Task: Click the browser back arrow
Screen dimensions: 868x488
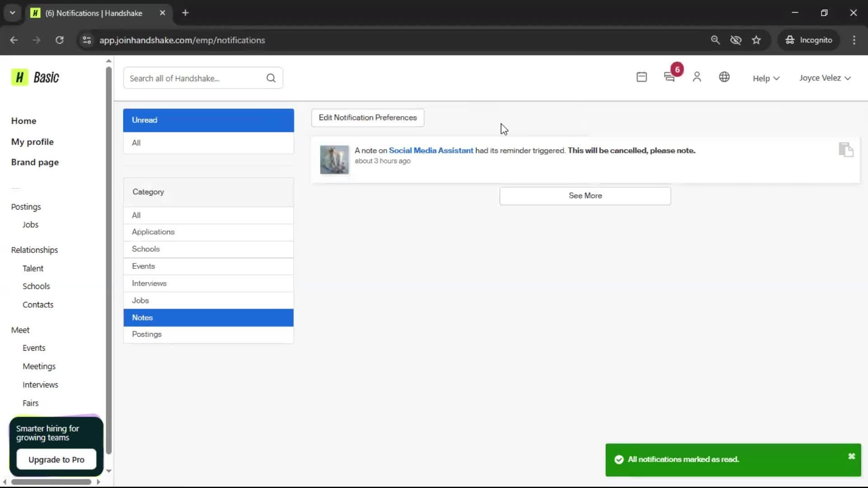Action: pyautogui.click(x=14, y=40)
